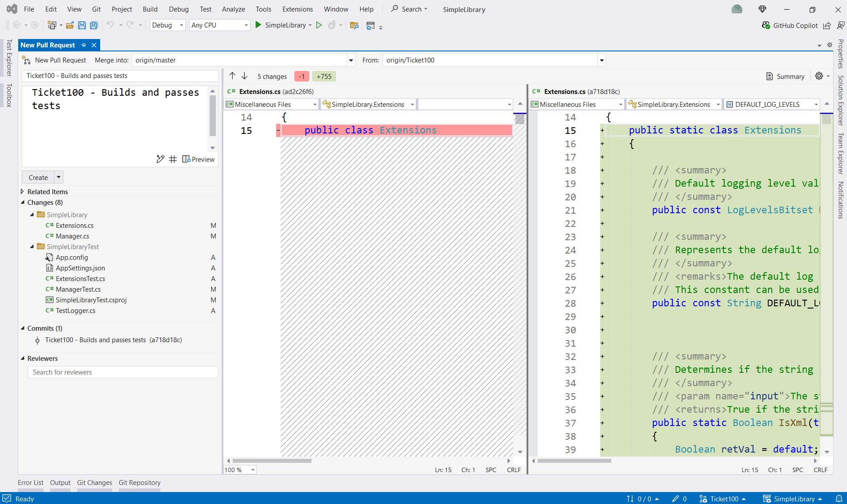Click the New Project toolbar icon
Screen dimensions: 847x504
(x=52, y=25)
